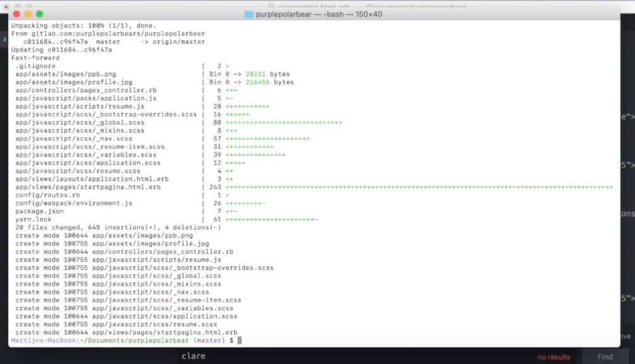This screenshot has height=364, width=635.
Task: Click 'create mode 100755 app/assets/images/profile.jpg'
Action: click(x=112, y=244)
